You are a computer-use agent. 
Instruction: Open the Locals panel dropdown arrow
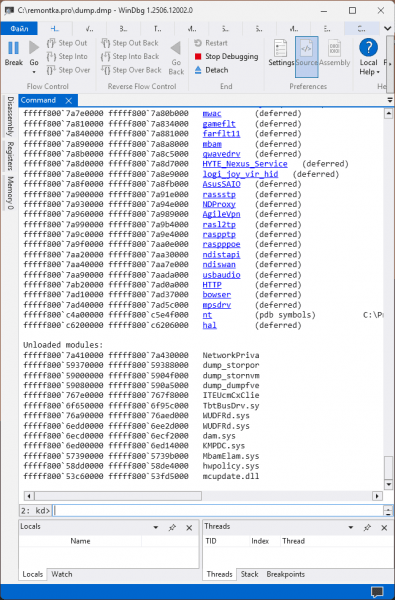pyautogui.click(x=156, y=528)
